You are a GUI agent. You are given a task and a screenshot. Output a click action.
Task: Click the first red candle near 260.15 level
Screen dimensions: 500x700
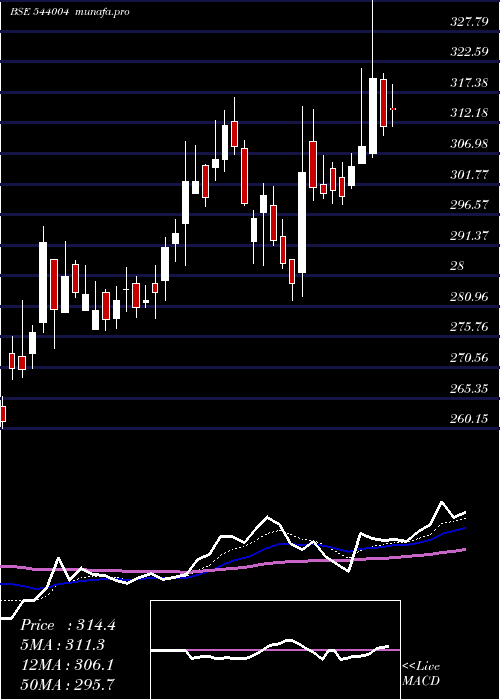[x=3, y=414]
